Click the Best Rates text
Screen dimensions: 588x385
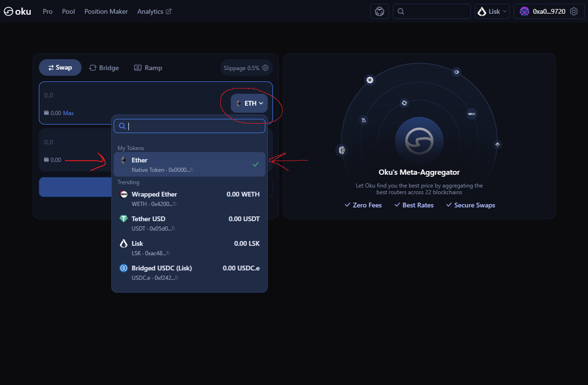pyautogui.click(x=418, y=205)
